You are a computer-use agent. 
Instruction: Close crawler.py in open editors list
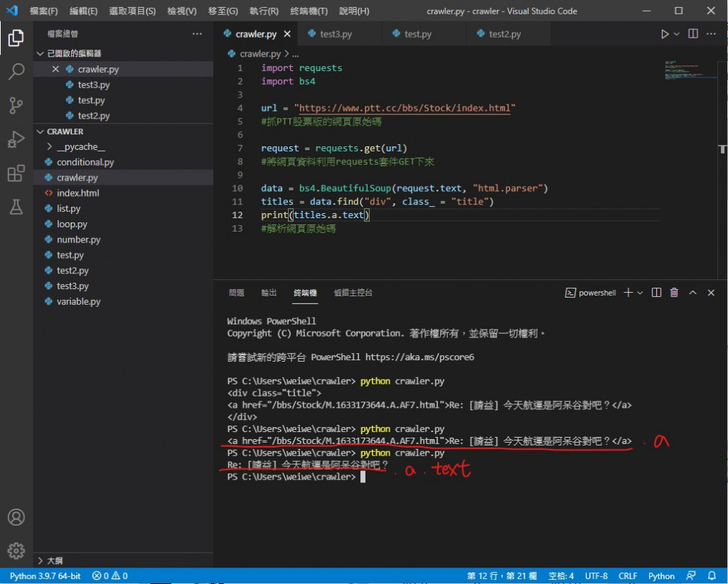pyautogui.click(x=55, y=69)
